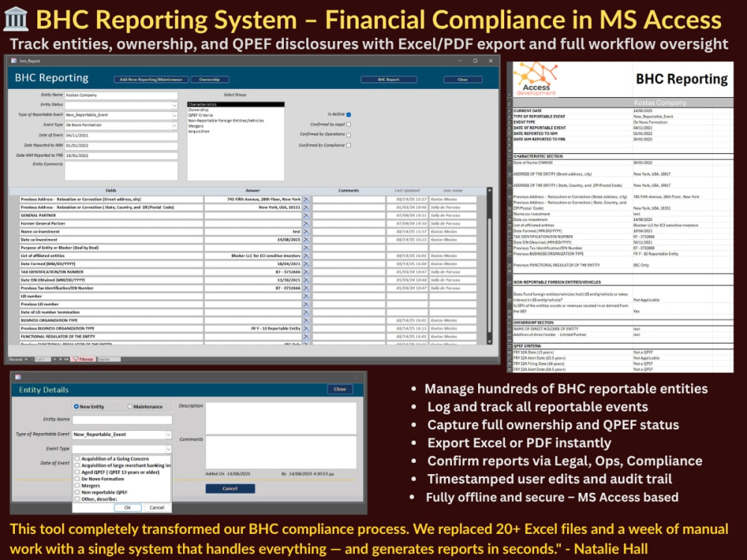Clear the Date EIN Obtained answer
Viewport: 747px width, 560px height.
pyautogui.click(x=306, y=281)
